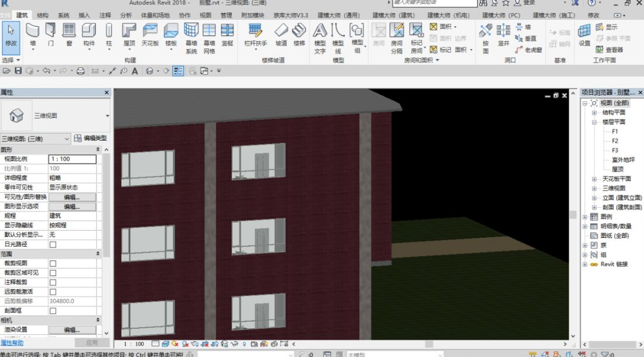Screen dimensions: 644x357
Task: Select the 窗 (Window) tool
Action: click(69, 35)
